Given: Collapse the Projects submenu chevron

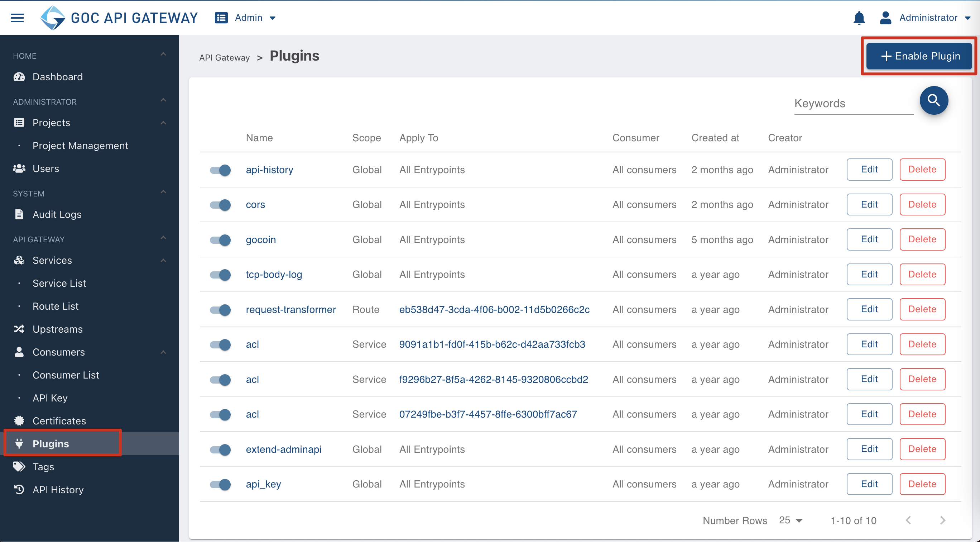Looking at the screenshot, I should pyautogui.click(x=163, y=123).
